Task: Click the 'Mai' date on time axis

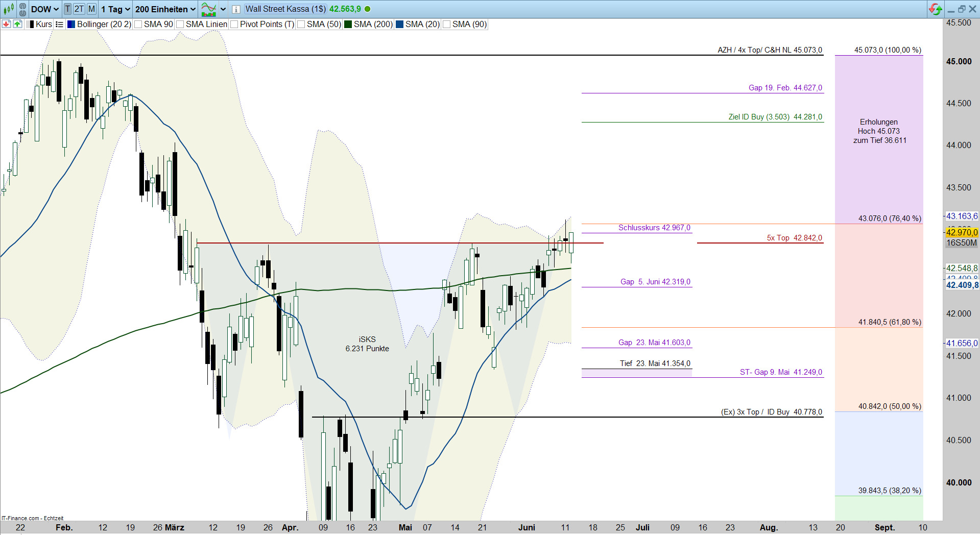Action: [x=405, y=527]
